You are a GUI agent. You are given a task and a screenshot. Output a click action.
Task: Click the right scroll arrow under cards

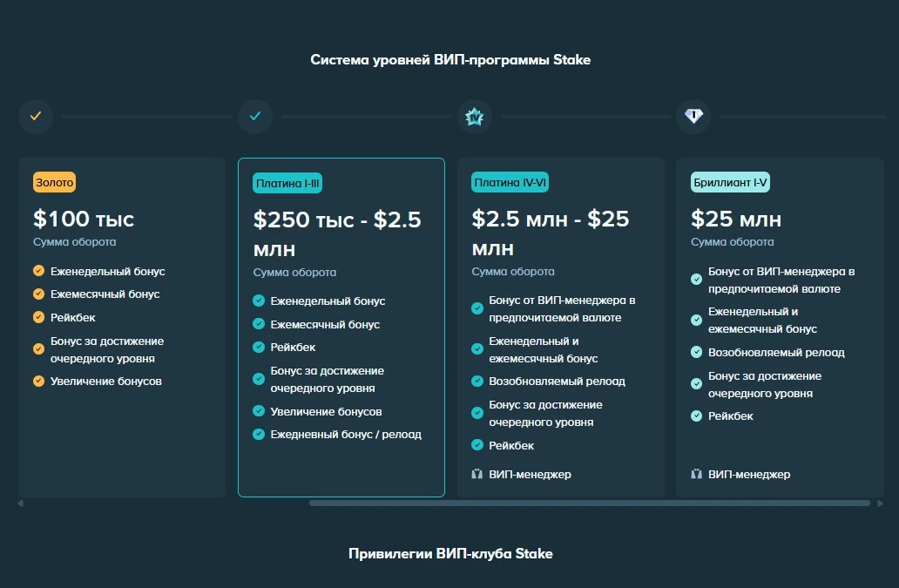coord(880,503)
